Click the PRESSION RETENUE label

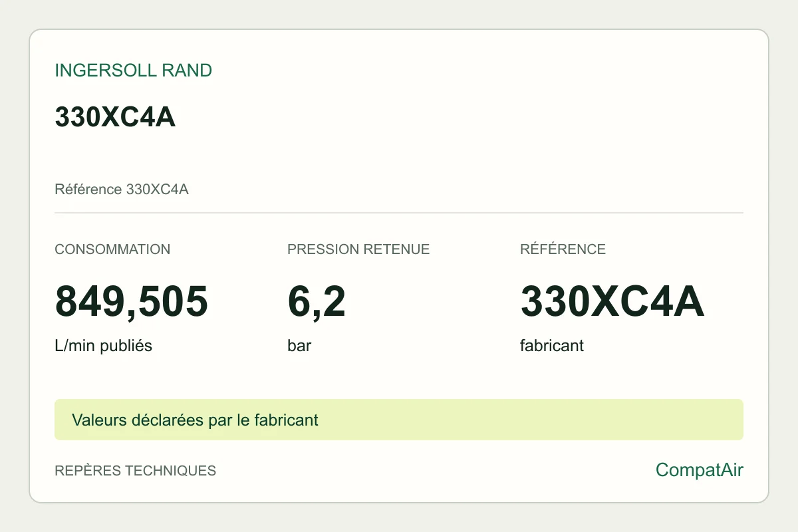coord(358,249)
